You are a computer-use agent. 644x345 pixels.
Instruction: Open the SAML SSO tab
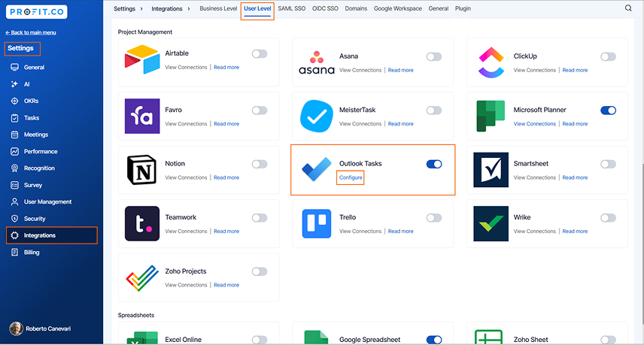(292, 8)
